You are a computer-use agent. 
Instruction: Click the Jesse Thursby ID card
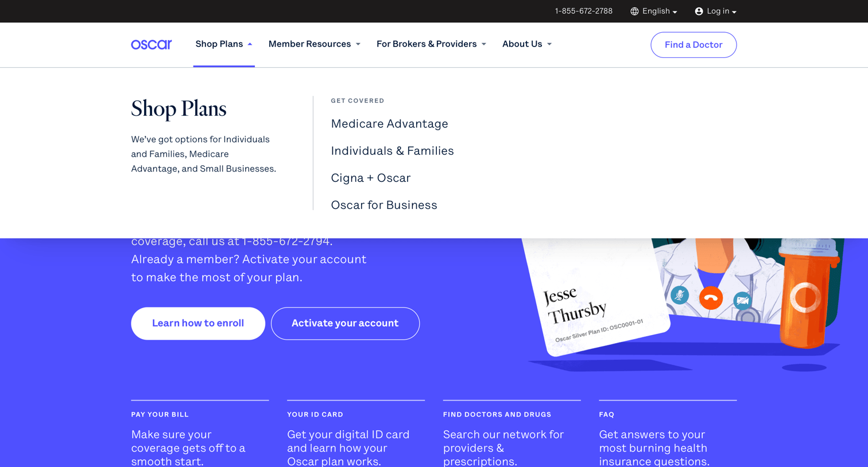click(597, 298)
